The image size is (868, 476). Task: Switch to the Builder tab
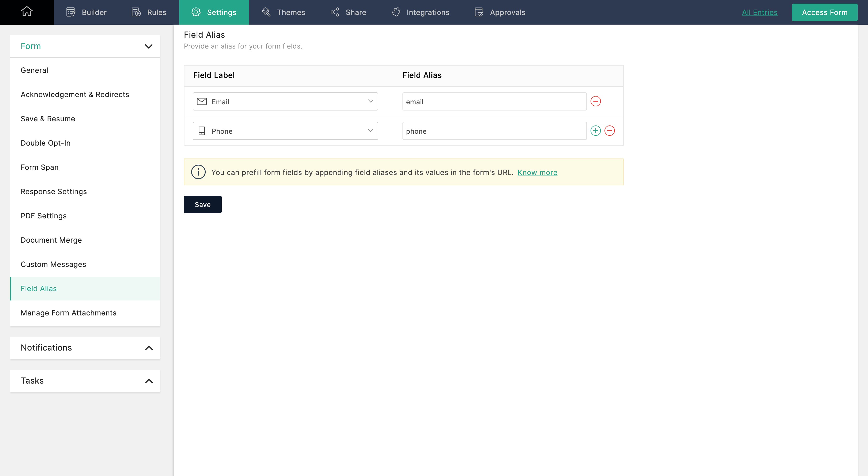point(86,12)
